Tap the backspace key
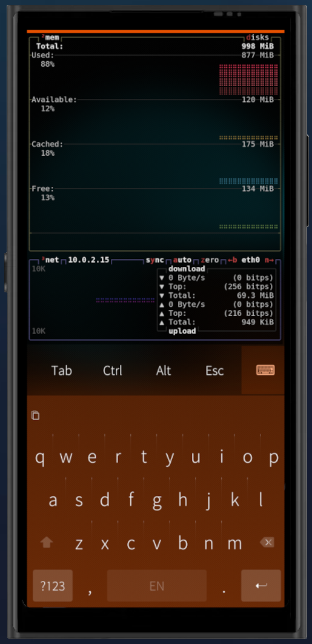312x644 pixels. pyautogui.click(x=267, y=543)
